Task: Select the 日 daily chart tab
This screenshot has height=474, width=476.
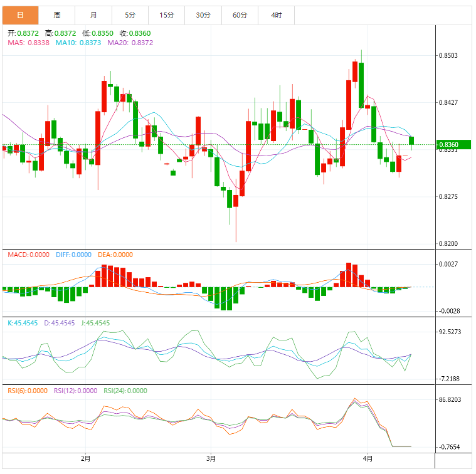Action: coord(20,15)
